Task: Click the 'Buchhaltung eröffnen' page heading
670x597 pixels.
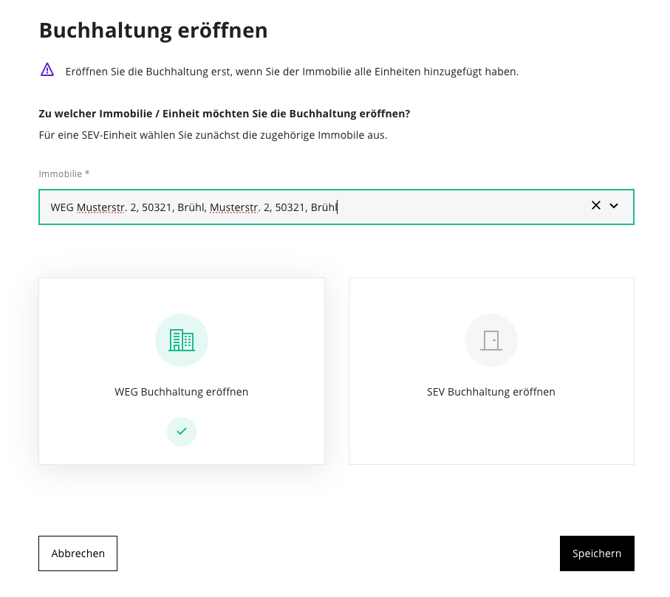Action: 153,30
